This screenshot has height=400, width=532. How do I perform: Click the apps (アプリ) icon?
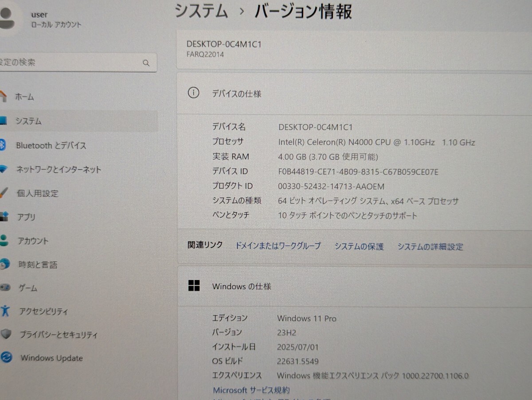(4, 217)
